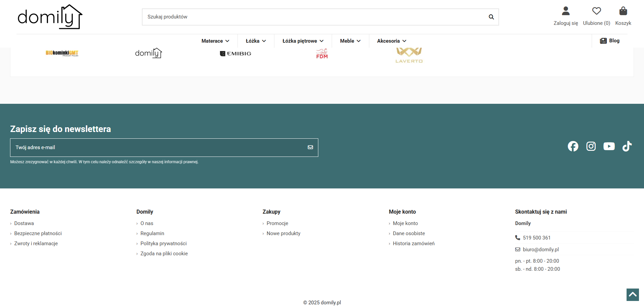Open the TikTok social icon
This screenshot has width=644, height=306.
[x=627, y=146]
